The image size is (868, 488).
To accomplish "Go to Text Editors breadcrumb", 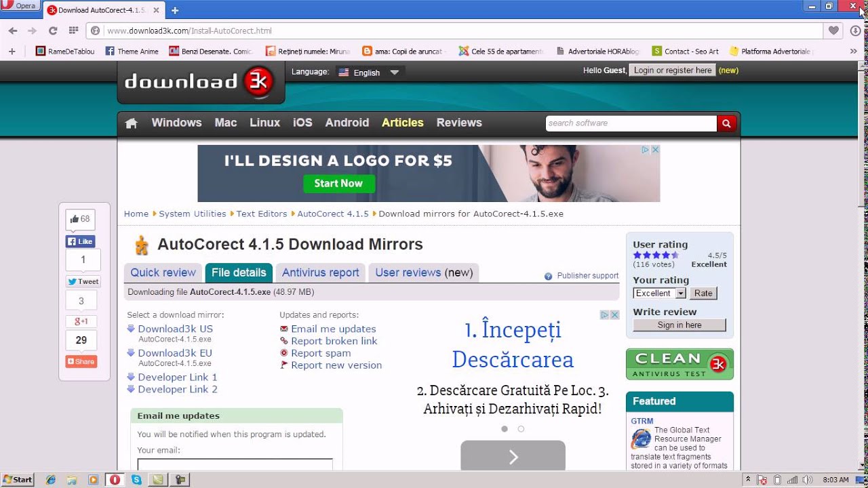I will tap(262, 213).
